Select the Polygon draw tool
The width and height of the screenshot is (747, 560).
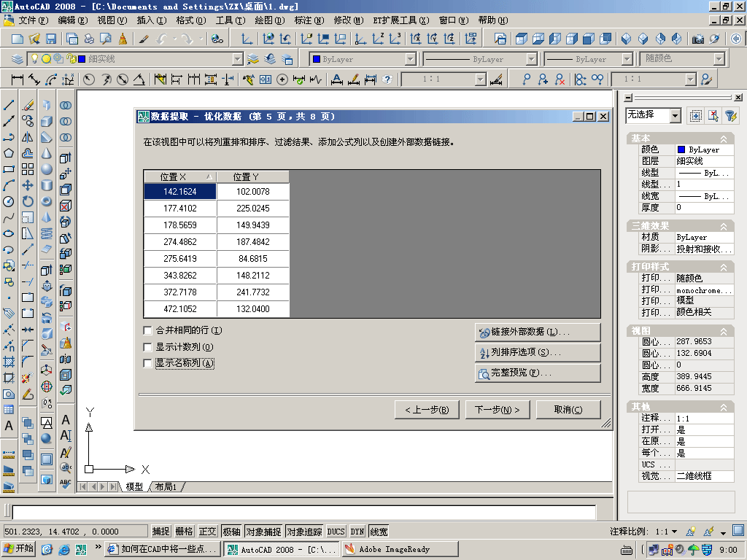click(9, 153)
